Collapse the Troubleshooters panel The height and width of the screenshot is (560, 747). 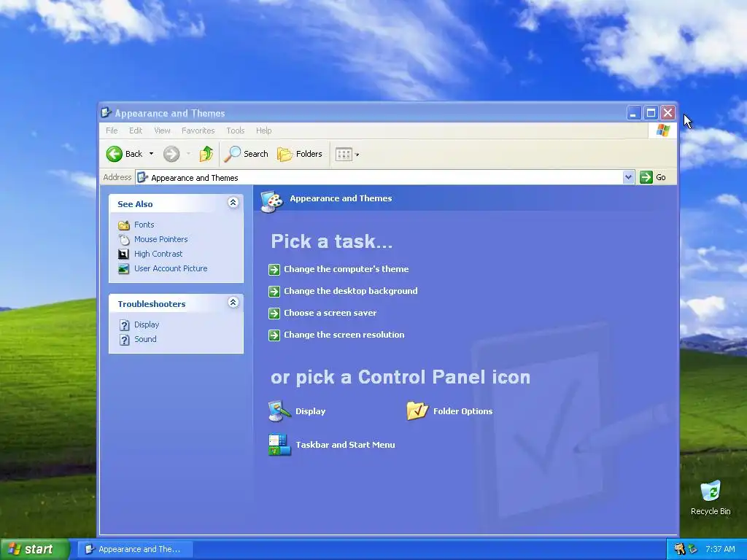[x=233, y=303]
